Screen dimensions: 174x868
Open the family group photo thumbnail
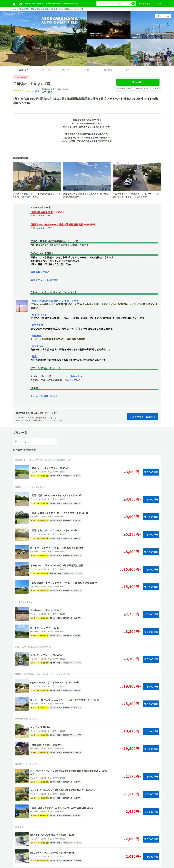tap(152, 53)
